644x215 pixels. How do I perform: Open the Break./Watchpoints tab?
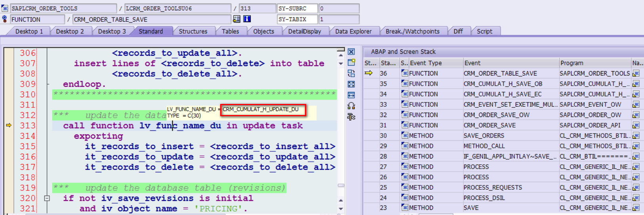coord(412,31)
